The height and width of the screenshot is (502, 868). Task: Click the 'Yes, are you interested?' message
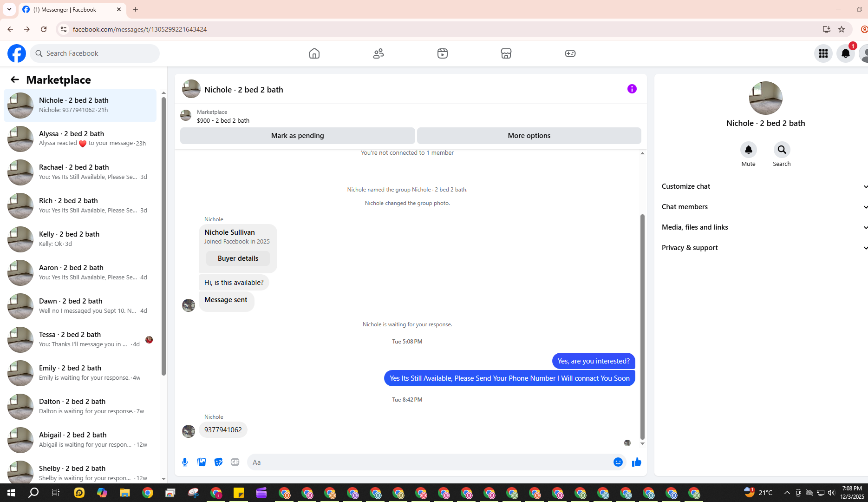(x=594, y=361)
